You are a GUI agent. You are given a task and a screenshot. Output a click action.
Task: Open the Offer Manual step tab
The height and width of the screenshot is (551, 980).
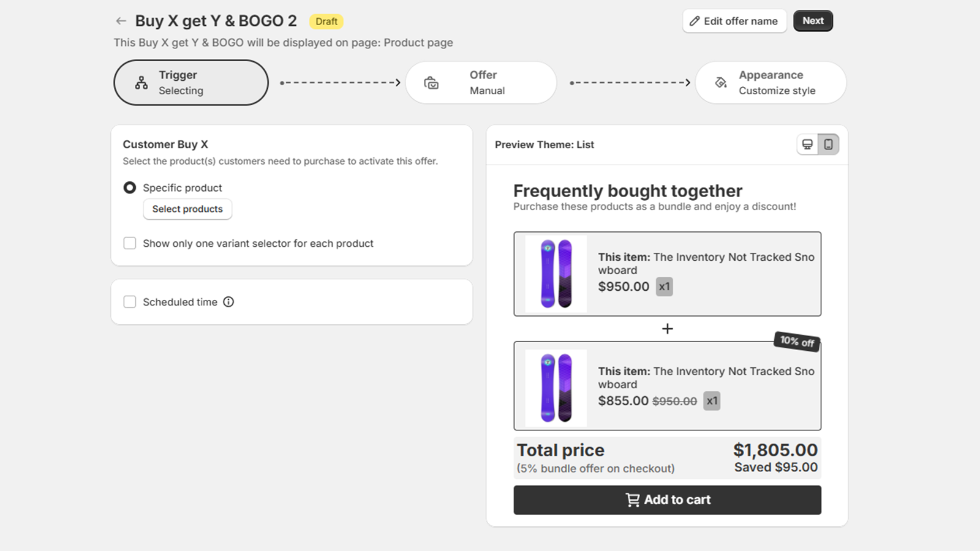pyautogui.click(x=481, y=83)
